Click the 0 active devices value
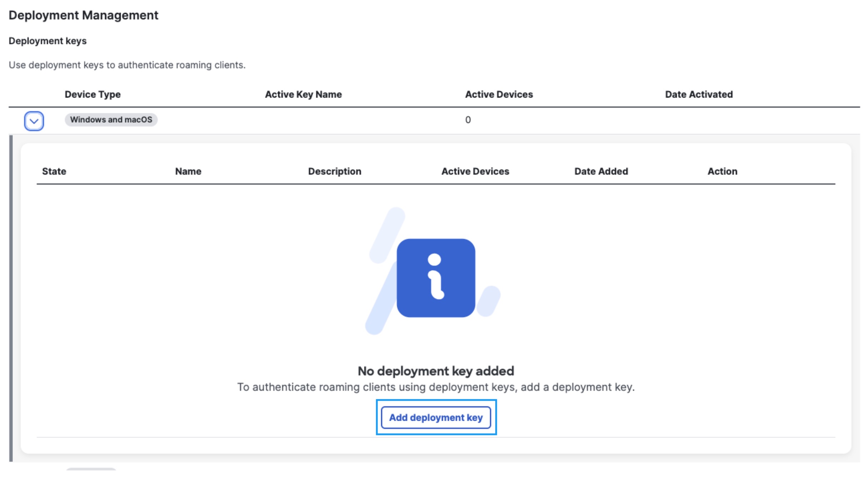This screenshot has height=484, width=868. (x=468, y=120)
